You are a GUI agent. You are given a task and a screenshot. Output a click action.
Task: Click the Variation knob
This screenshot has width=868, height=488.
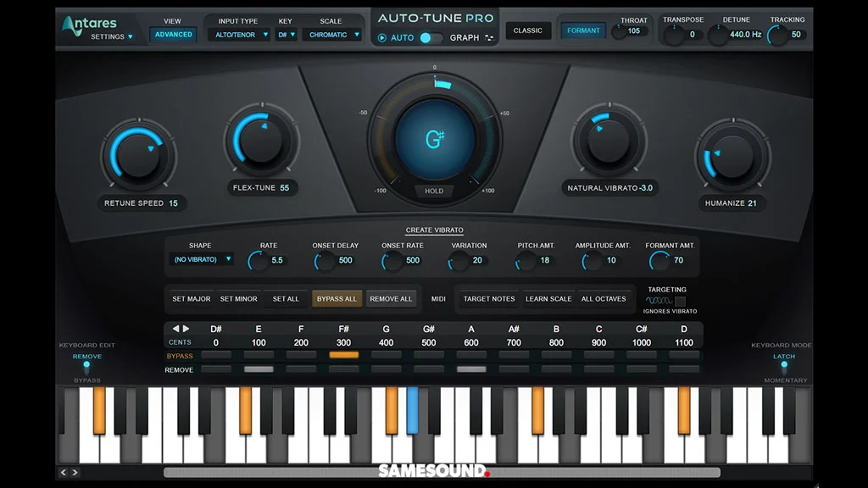459,261
